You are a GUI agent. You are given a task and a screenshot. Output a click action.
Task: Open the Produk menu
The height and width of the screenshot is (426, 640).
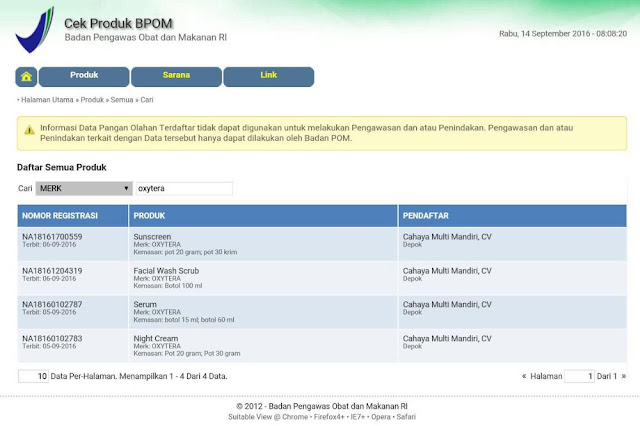coord(84,77)
